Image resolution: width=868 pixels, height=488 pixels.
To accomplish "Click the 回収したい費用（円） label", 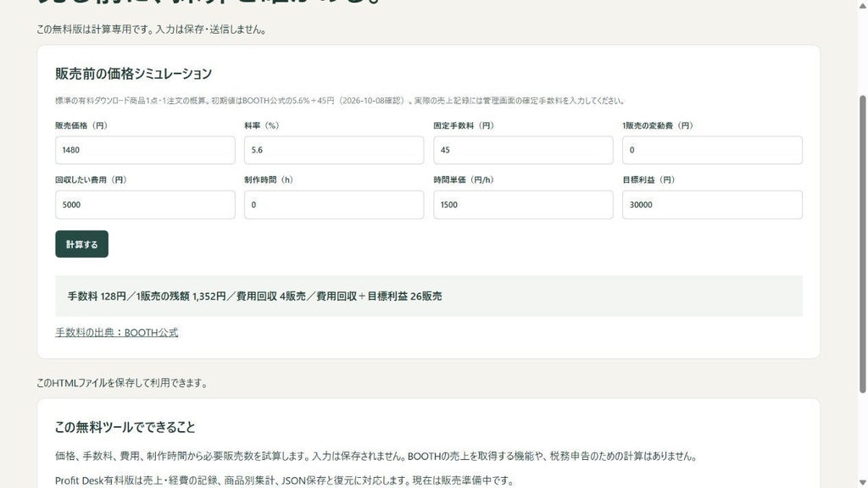I will point(92,180).
